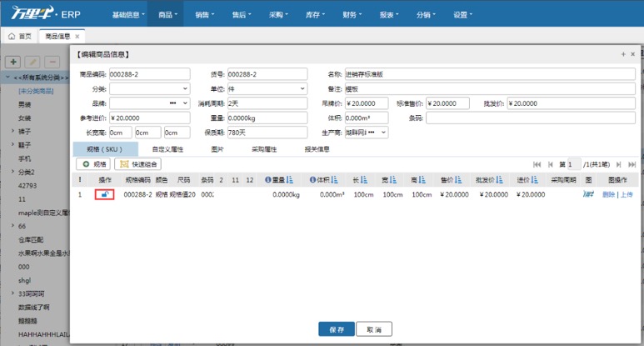
Task: Select 未分类商品 in category tree
Action: click(36, 91)
